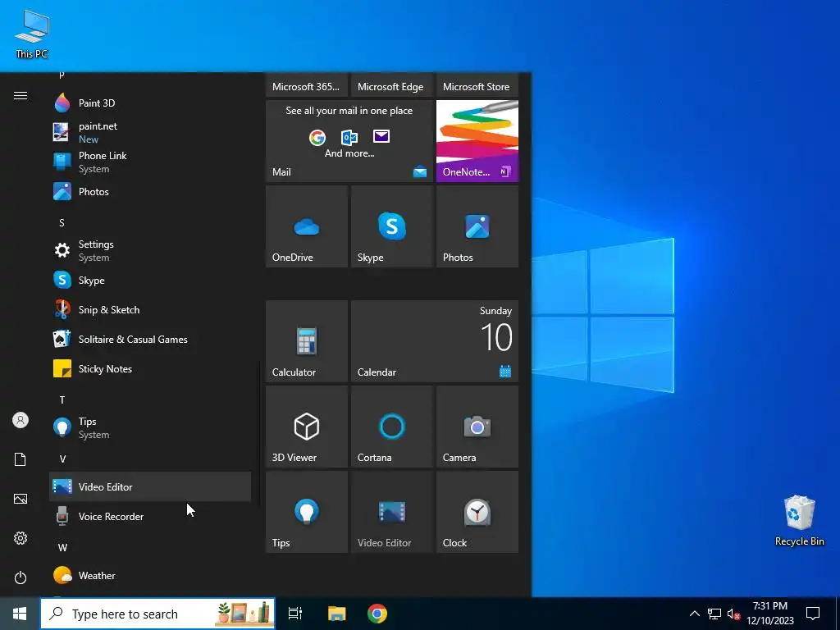Click the T letter header in app list
The width and height of the screenshot is (840, 630).
tap(62, 399)
